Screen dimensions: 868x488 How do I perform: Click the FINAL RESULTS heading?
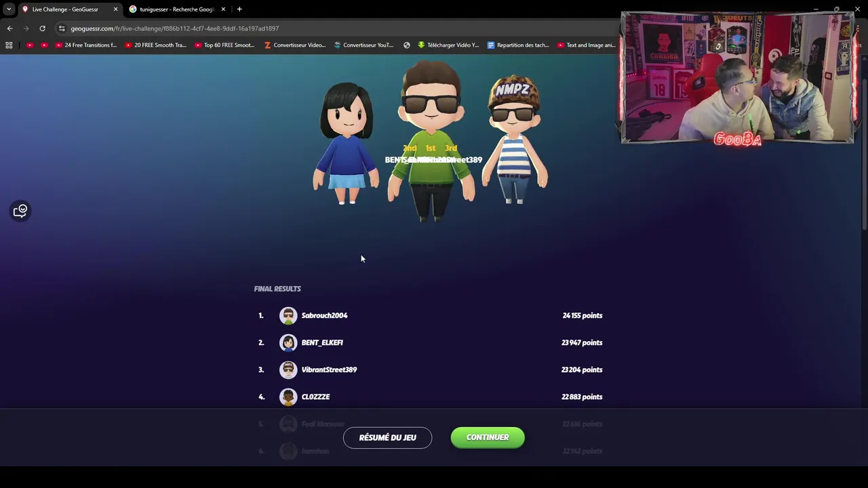(277, 289)
